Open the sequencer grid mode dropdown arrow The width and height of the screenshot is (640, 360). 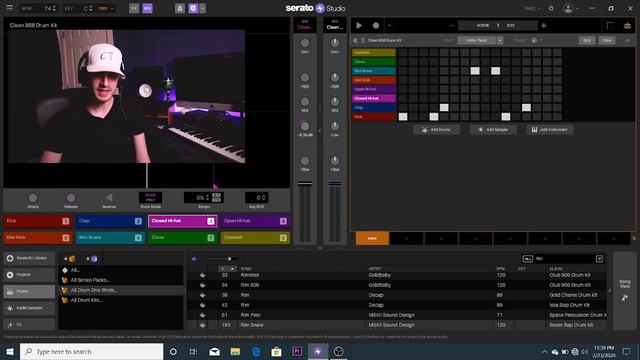click(500, 40)
